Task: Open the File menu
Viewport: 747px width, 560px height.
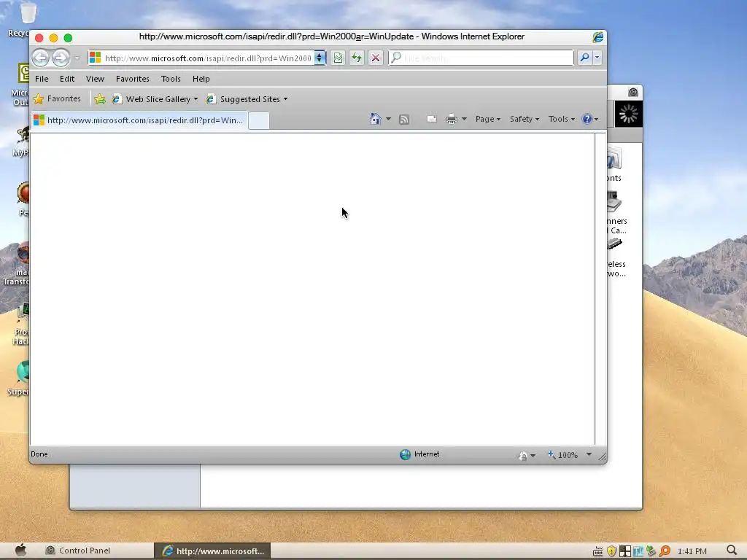Action: coord(42,79)
